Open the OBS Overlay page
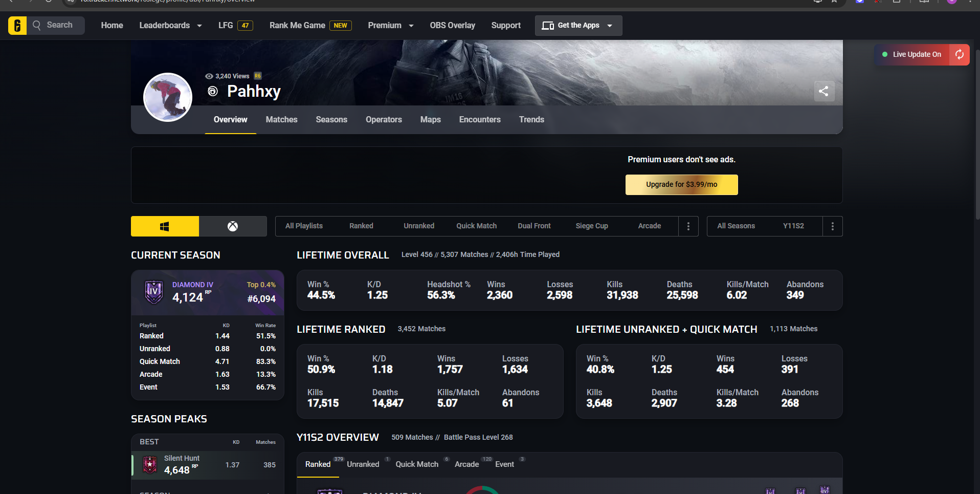The height and width of the screenshot is (494, 980). [453, 26]
